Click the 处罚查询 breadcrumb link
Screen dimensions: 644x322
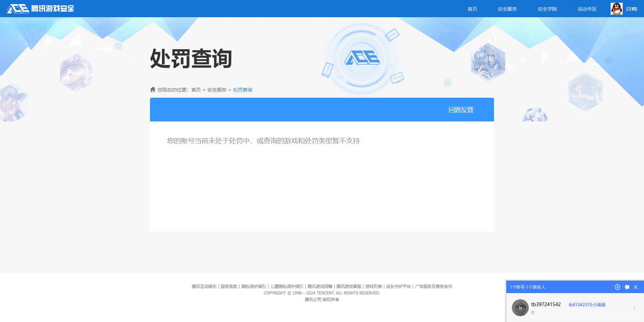click(243, 90)
